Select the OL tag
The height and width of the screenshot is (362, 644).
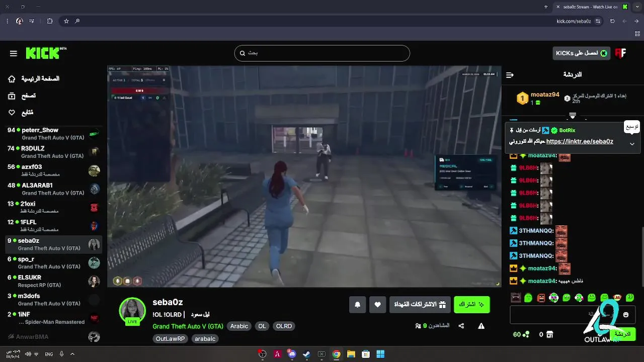click(x=262, y=326)
